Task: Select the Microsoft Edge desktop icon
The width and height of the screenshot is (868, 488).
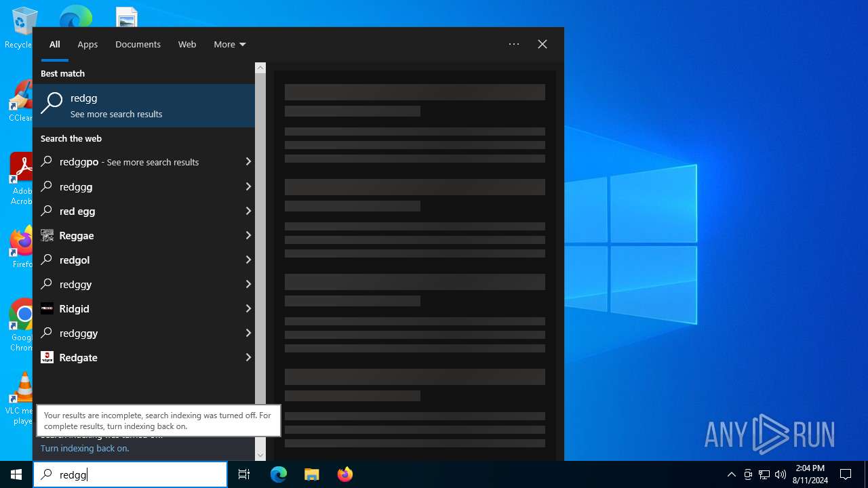Action: [x=76, y=17]
